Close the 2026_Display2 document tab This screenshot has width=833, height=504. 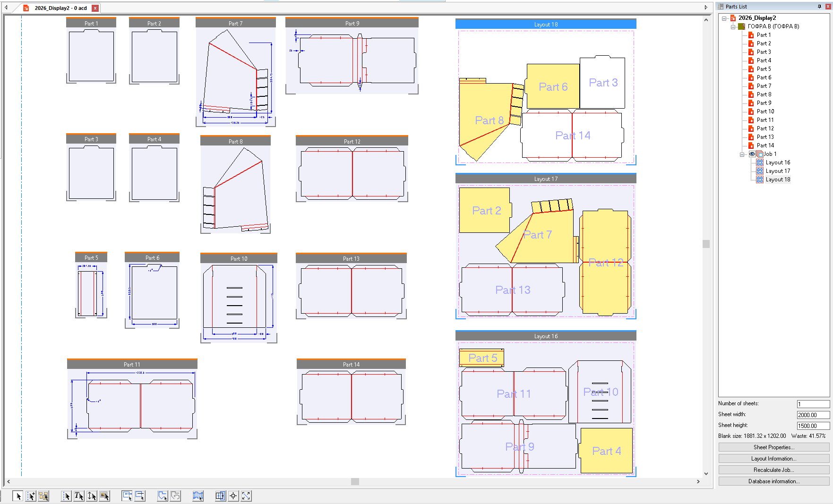pos(95,8)
